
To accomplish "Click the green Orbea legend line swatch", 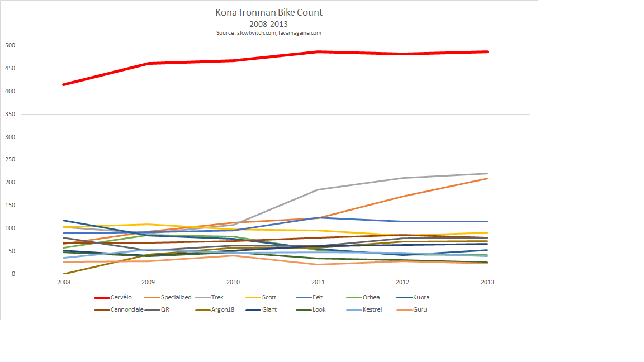I will [354, 298].
